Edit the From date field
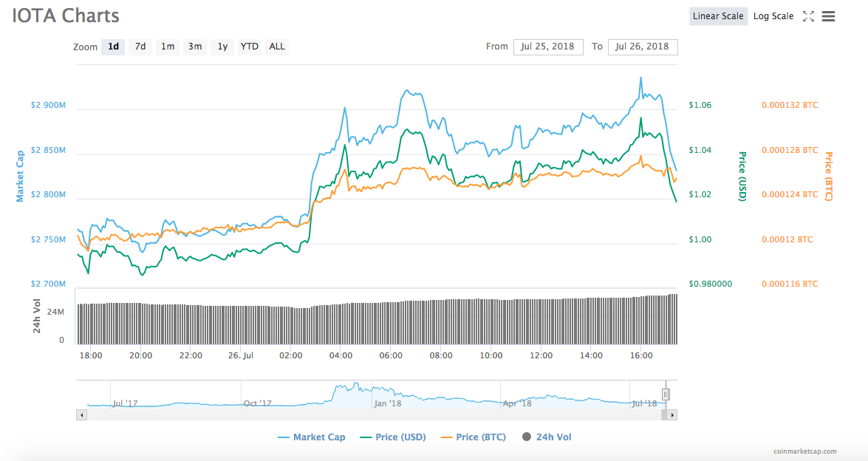Screen dimensions: 868x461 click(x=548, y=47)
